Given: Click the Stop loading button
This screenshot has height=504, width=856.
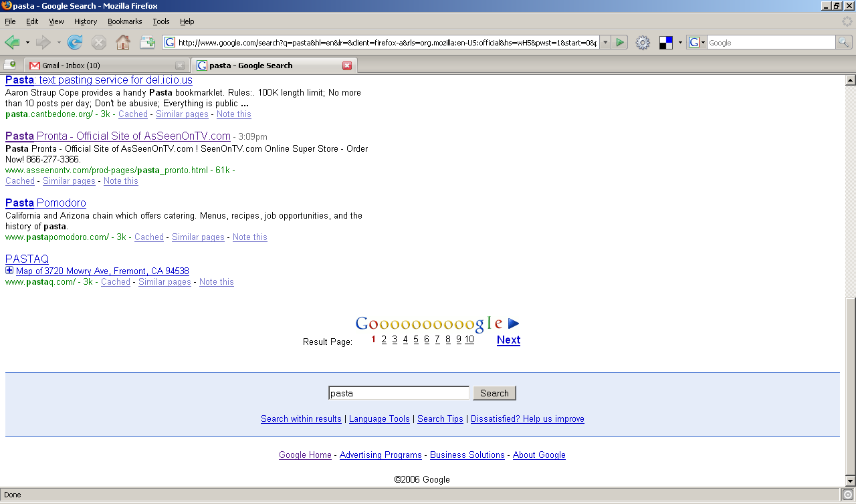Looking at the screenshot, I should pos(99,43).
